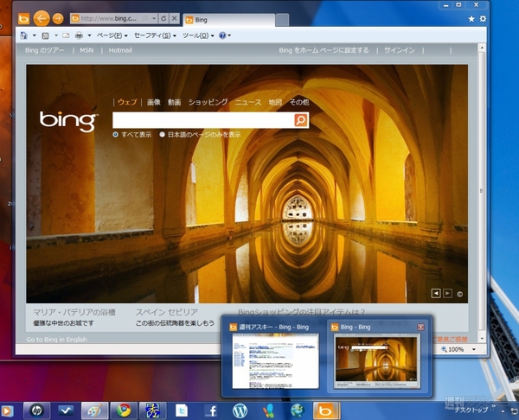The height and width of the screenshot is (420, 519).
Task: Show previous Bing background image
Action: point(436,293)
